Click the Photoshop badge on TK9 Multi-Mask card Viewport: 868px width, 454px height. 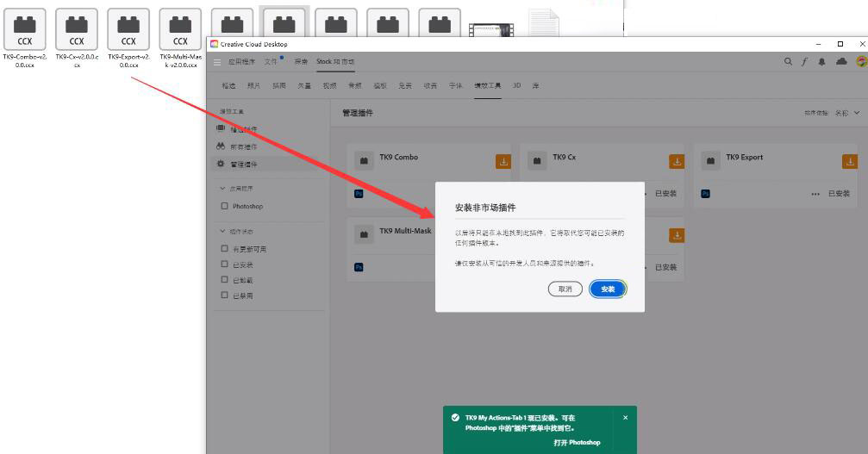pos(359,267)
